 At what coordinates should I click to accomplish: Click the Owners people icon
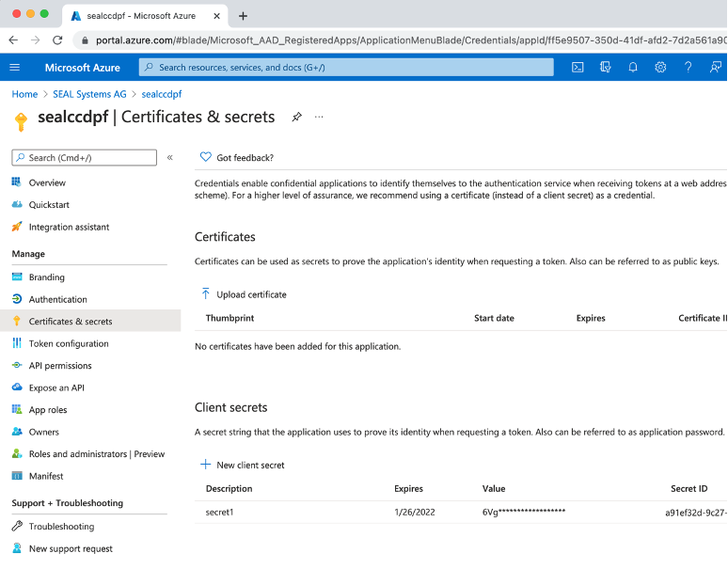pyautogui.click(x=17, y=432)
